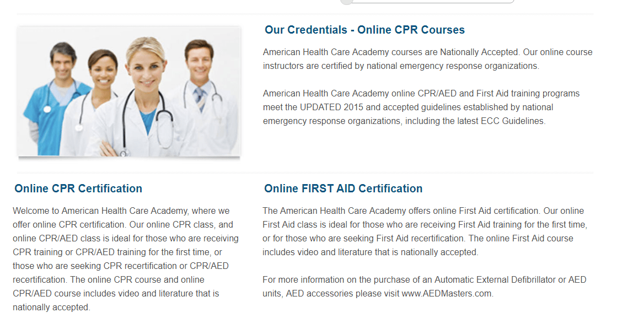Image resolution: width=644 pixels, height=318 pixels.
Task: Click the medical team photo
Action: pyautogui.click(x=129, y=92)
